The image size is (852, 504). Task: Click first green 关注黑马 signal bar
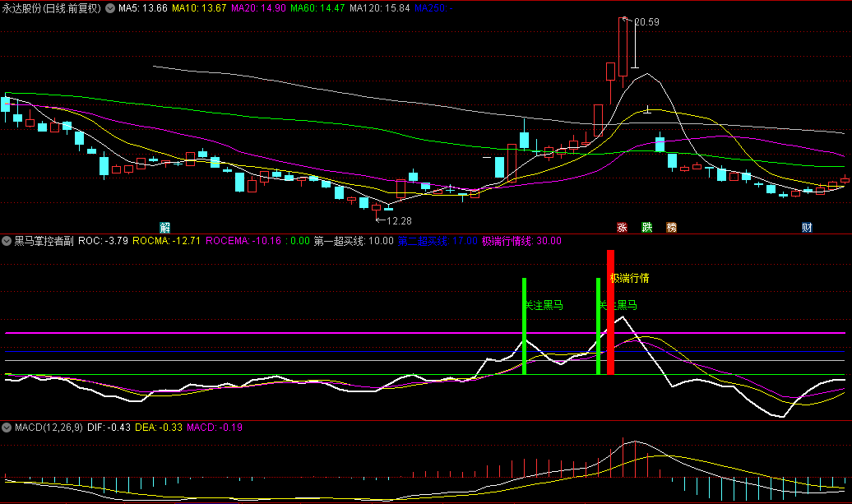pyautogui.click(x=524, y=329)
